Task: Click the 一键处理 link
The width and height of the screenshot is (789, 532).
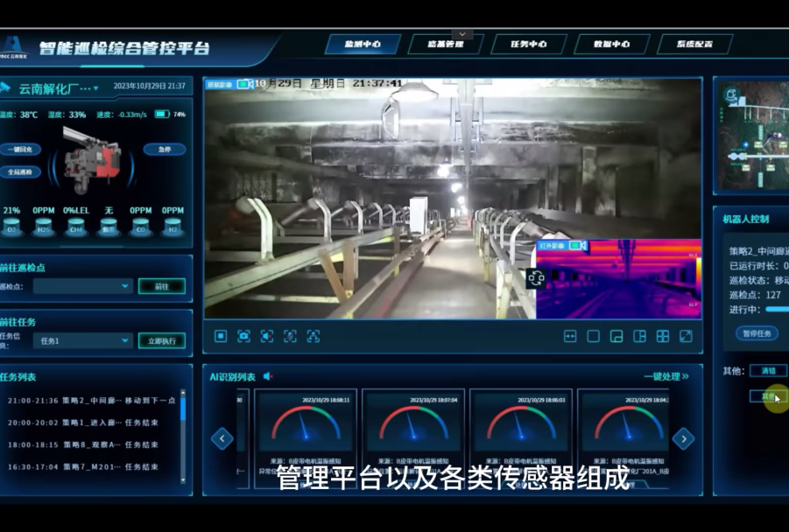Action: click(666, 376)
